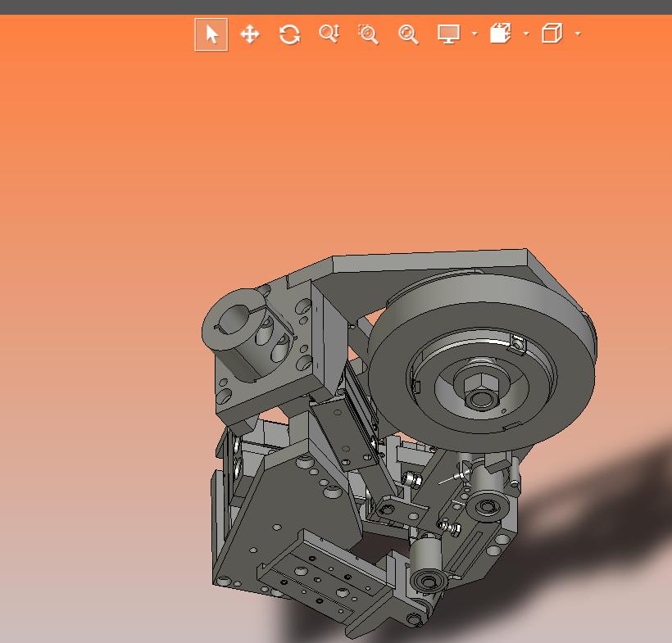Choose the rotate view tool
Screen dimensions: 672x643
pyautogui.click(x=290, y=34)
